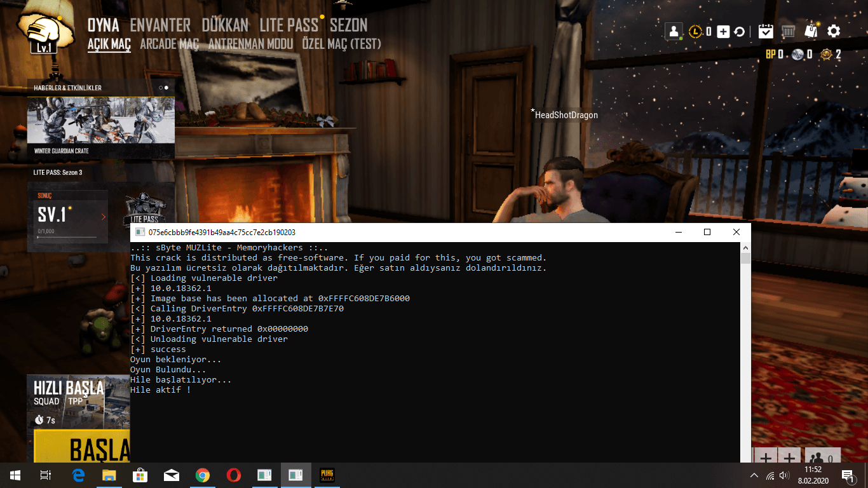Click the gold token currency icon
This screenshot has width=868, height=488.
pyautogui.click(x=826, y=55)
